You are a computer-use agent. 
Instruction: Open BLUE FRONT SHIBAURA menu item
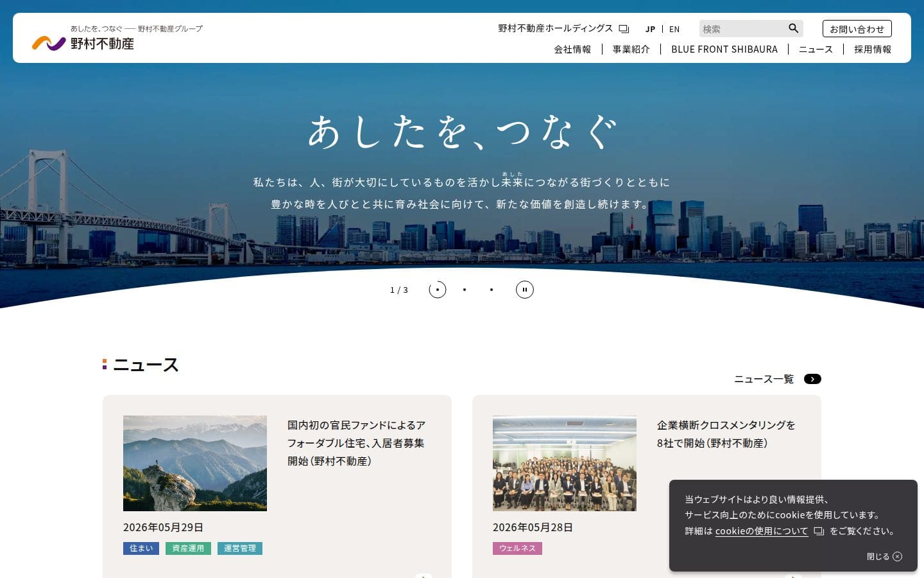pos(724,49)
